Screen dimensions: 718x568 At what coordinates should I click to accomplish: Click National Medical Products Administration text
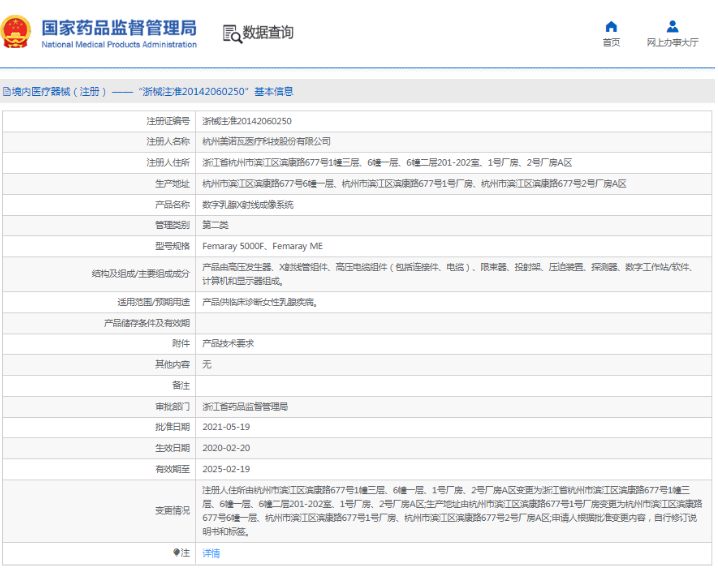tap(119, 44)
